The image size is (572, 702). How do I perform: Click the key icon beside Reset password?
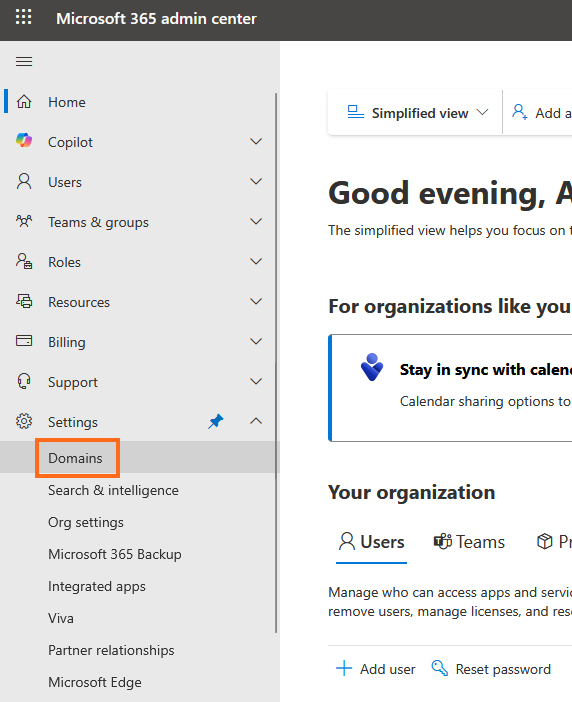(440, 668)
